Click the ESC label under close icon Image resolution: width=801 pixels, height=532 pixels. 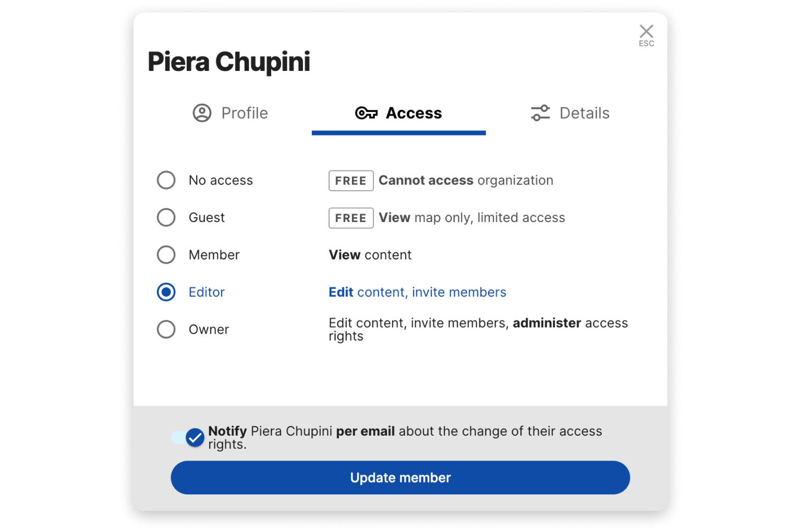(x=647, y=44)
